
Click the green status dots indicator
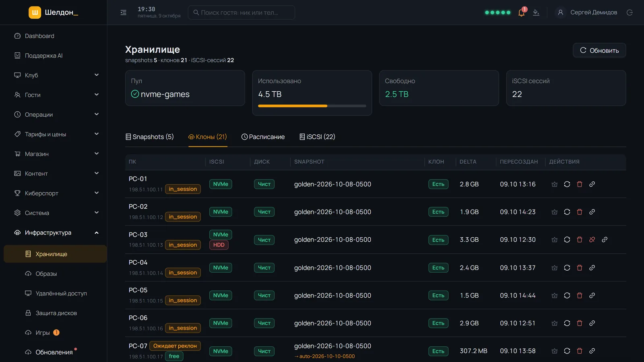(498, 12)
